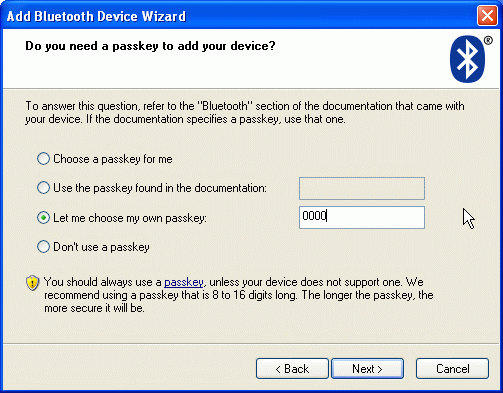Return with the Back button
The width and height of the screenshot is (503, 393).
click(292, 369)
